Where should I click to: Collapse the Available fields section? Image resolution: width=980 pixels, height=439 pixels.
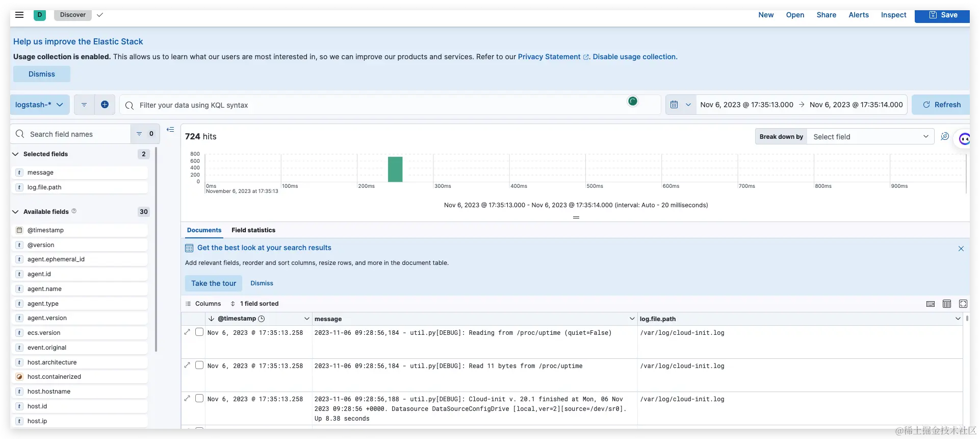pos(15,212)
